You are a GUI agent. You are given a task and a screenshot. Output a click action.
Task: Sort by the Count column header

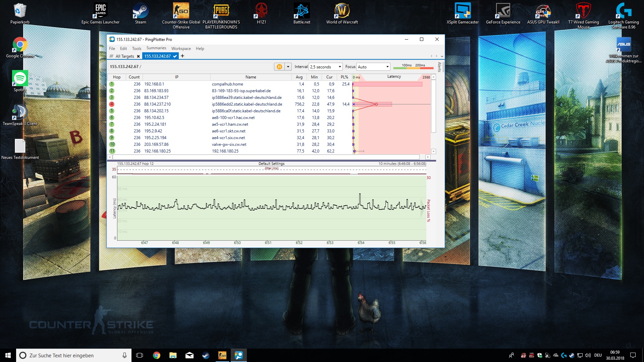(x=134, y=77)
